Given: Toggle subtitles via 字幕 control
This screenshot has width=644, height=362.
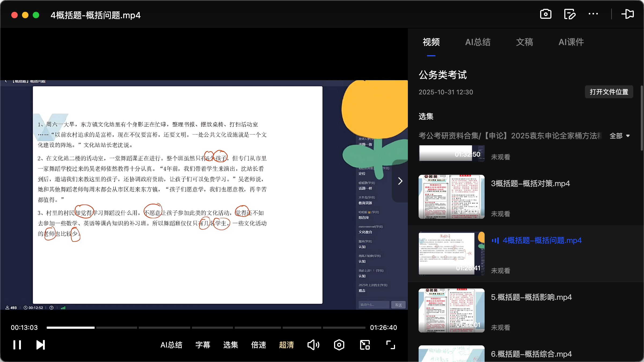Looking at the screenshot, I should pyautogui.click(x=203, y=345).
